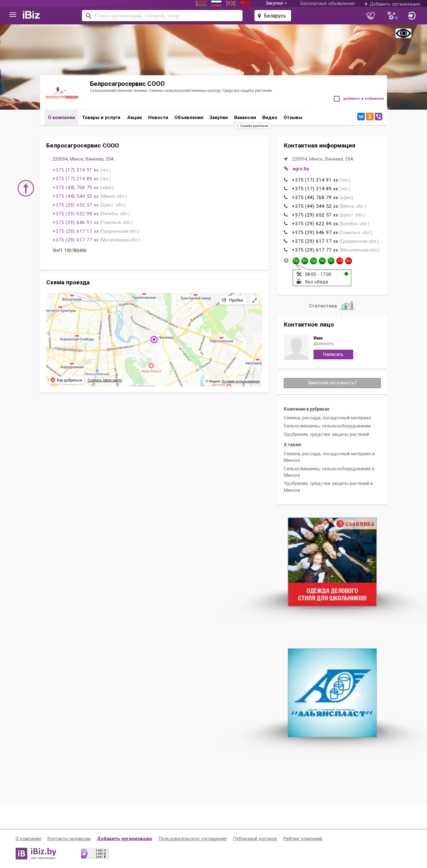427x868 pixels.
Task: Open the Беларусь location selector
Action: coord(273,16)
